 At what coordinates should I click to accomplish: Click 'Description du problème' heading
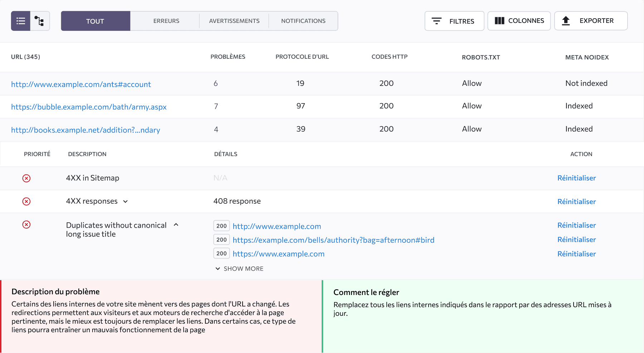point(55,291)
